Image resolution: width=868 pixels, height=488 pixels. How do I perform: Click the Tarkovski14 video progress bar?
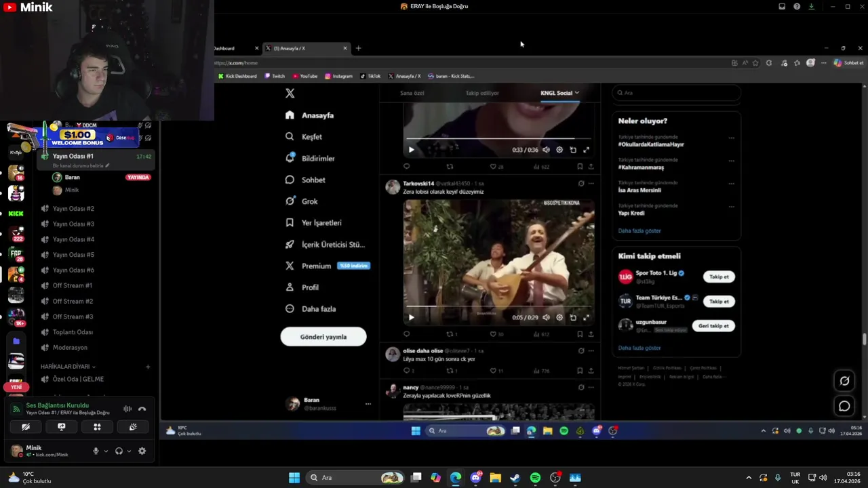coord(498,306)
